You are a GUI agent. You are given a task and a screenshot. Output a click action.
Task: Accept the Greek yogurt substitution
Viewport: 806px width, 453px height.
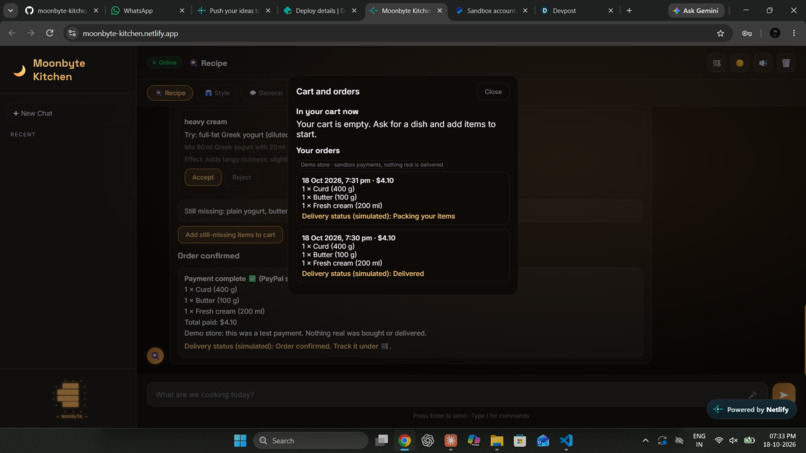click(203, 177)
